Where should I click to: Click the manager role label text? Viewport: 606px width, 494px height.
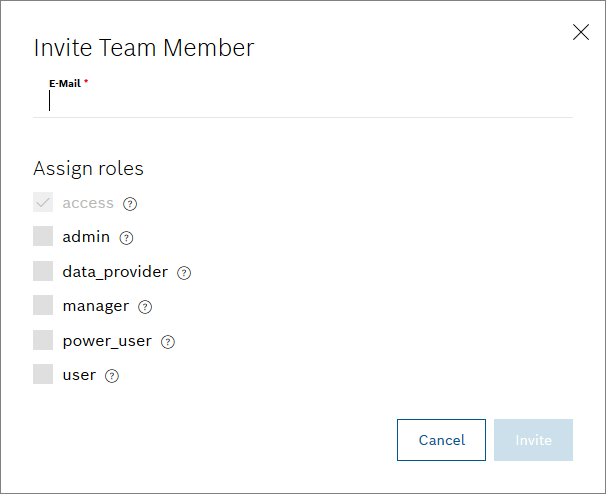(95, 306)
